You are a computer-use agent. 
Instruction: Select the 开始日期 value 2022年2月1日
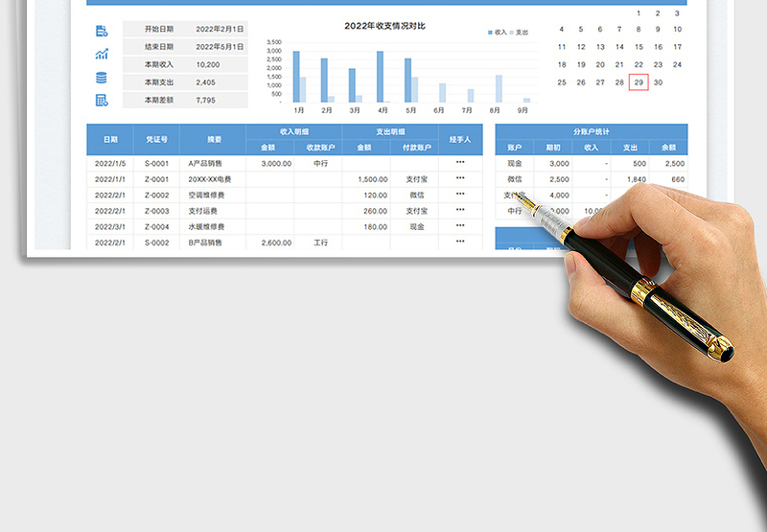click(x=221, y=30)
